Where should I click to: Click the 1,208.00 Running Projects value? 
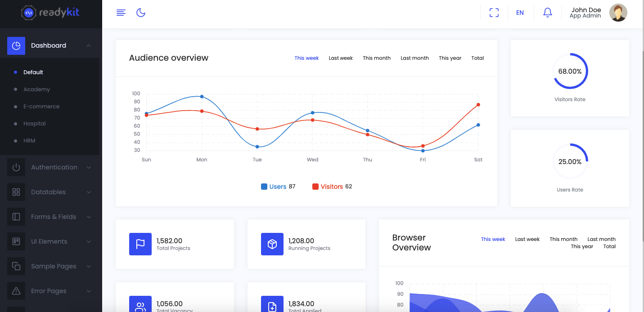click(x=301, y=241)
